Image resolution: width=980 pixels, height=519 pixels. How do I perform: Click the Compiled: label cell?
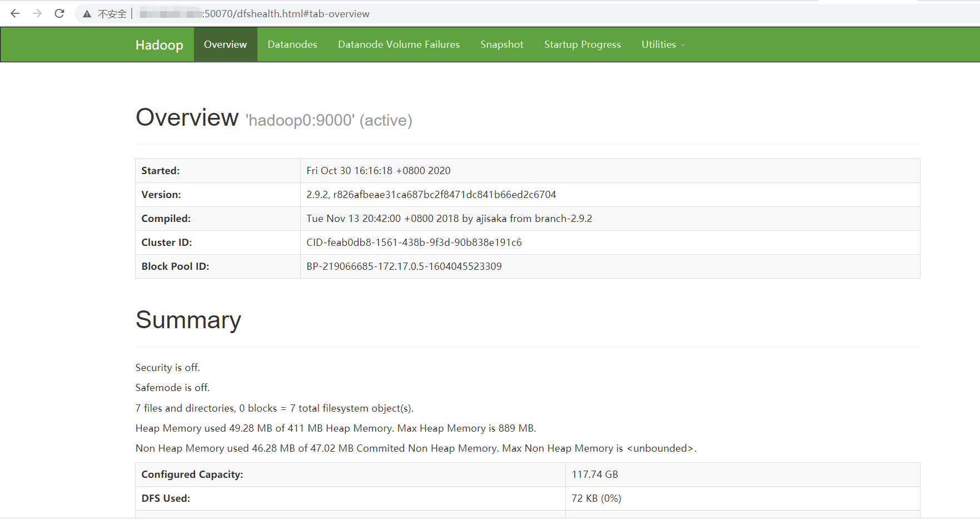pyautogui.click(x=218, y=219)
